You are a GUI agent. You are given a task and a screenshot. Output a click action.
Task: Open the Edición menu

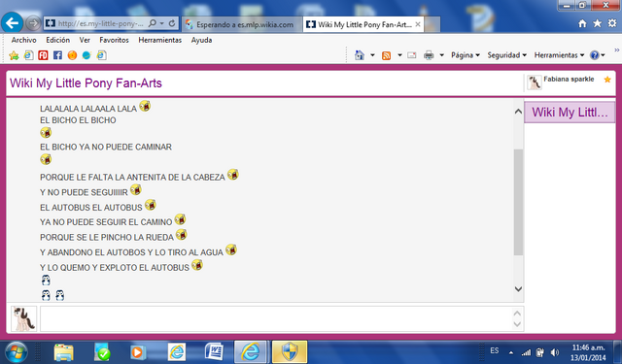click(58, 40)
